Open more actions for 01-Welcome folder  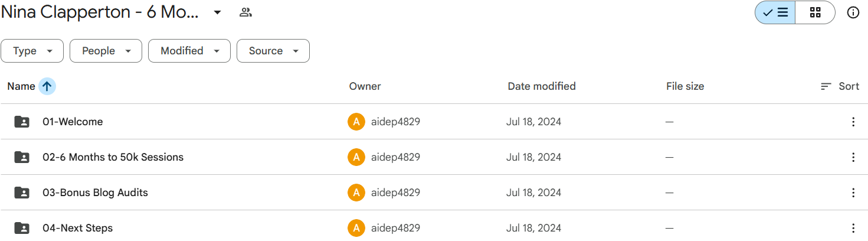coord(853,122)
